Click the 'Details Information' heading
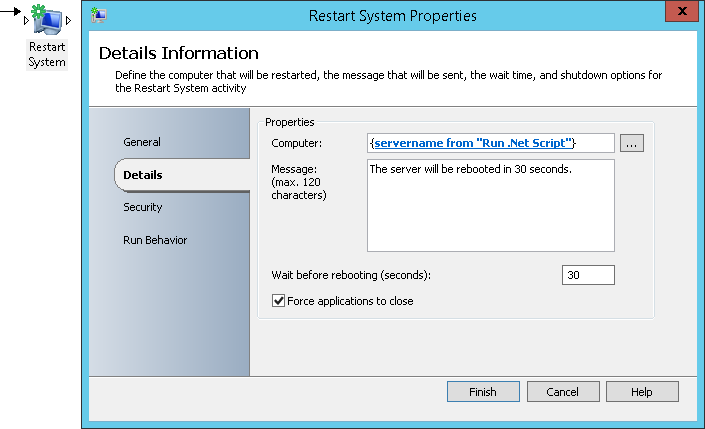This screenshot has height=429, width=705. [x=178, y=53]
